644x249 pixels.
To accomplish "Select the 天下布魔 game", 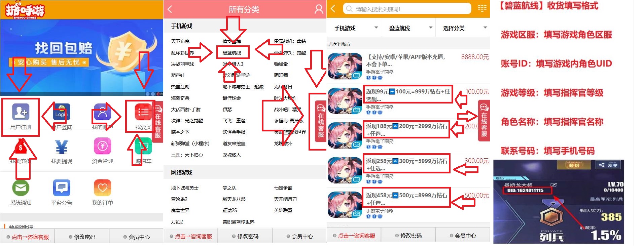I will [x=180, y=41].
